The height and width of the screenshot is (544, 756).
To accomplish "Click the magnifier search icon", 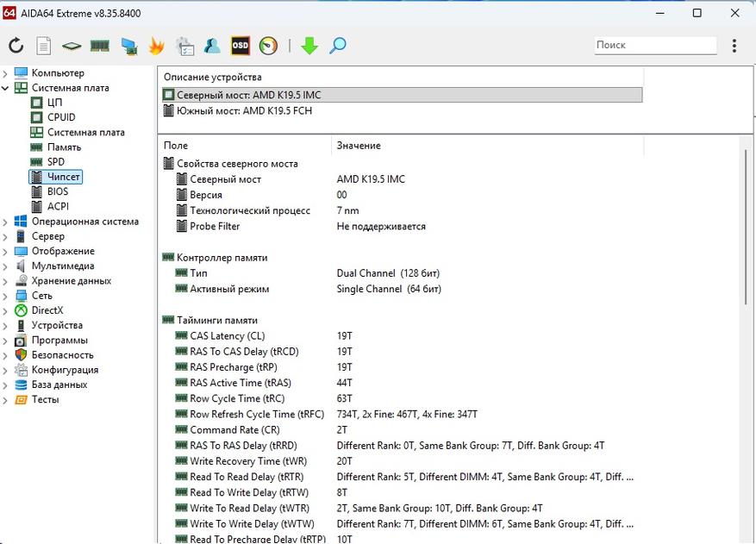I will (338, 46).
